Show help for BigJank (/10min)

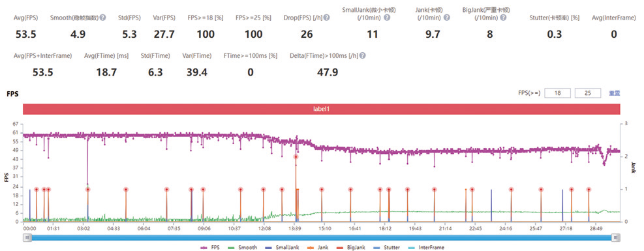[x=503, y=18]
